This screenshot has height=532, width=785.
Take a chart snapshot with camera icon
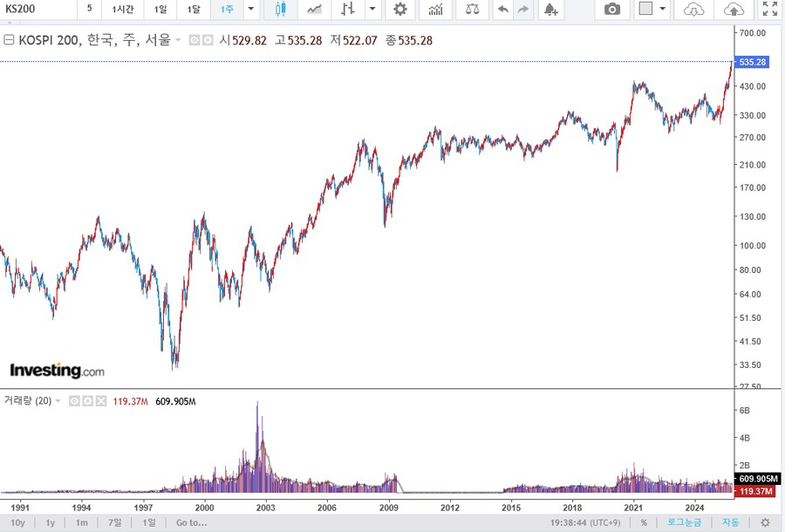coord(612,9)
